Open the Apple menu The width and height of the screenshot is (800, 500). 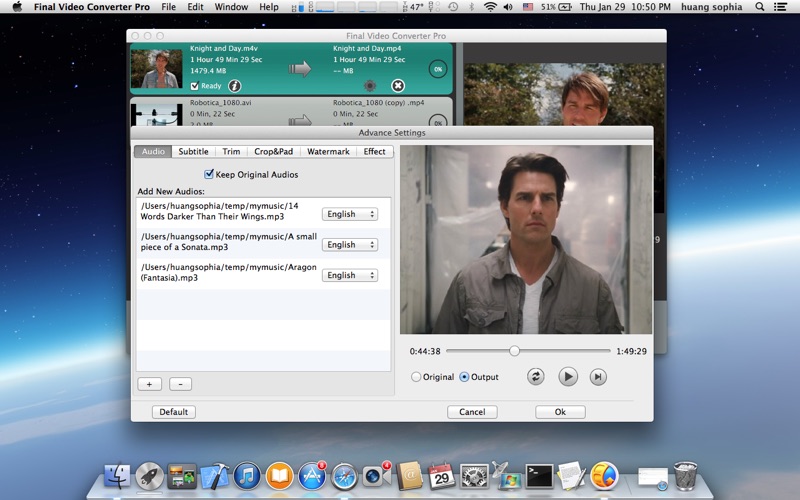tap(17, 7)
